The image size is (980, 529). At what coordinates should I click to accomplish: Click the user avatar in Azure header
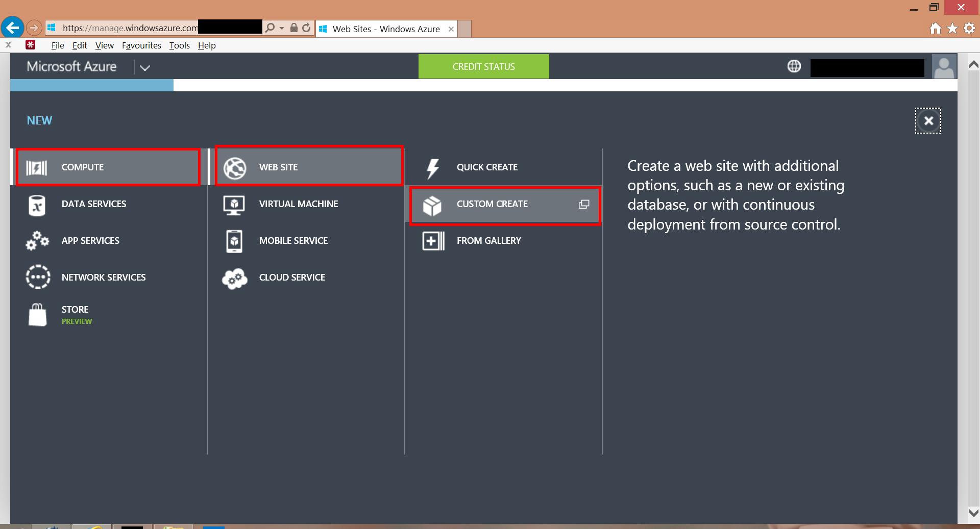pyautogui.click(x=944, y=66)
